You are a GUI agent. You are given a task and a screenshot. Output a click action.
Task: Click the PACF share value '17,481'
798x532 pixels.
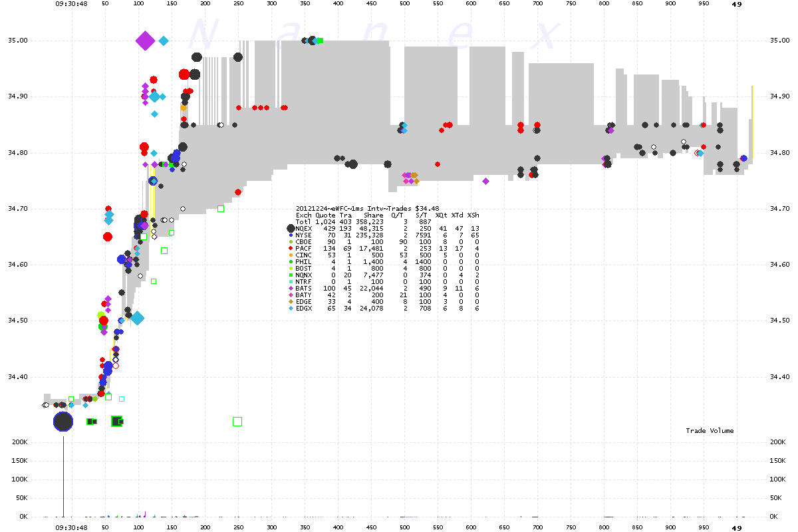coord(372,249)
